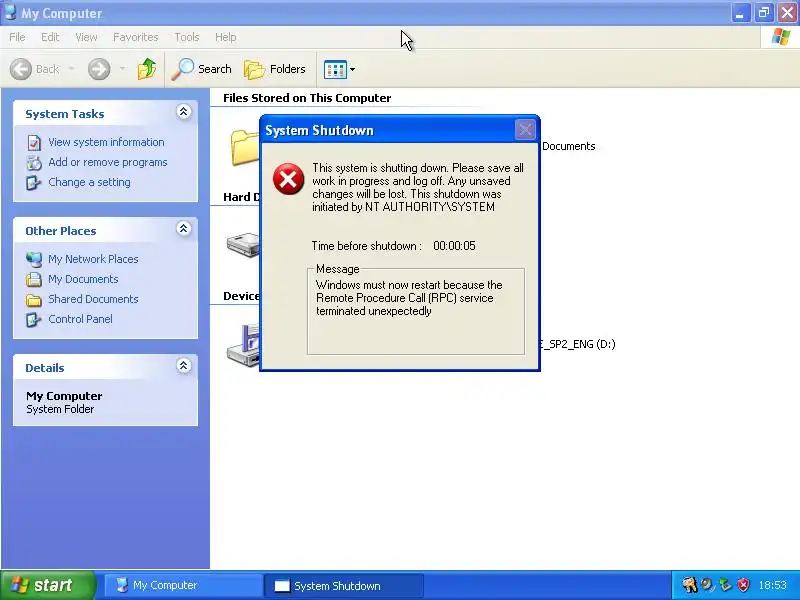Restore down the My Computer window
The height and width of the screenshot is (600, 800).
coord(764,13)
